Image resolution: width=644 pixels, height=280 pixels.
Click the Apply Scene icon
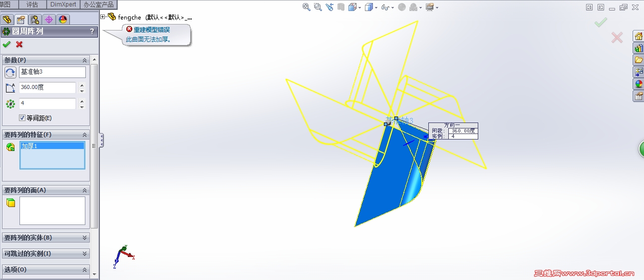coord(413,7)
